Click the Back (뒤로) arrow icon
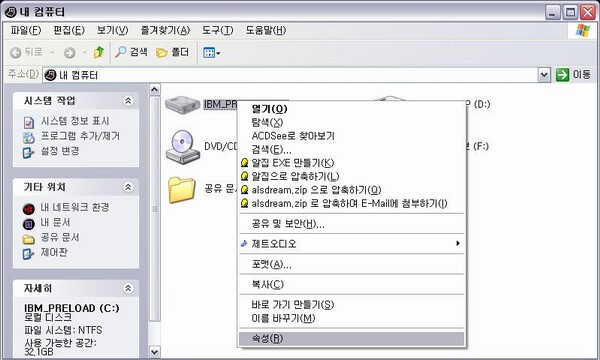The width and height of the screenshot is (600, 360). [x=15, y=52]
